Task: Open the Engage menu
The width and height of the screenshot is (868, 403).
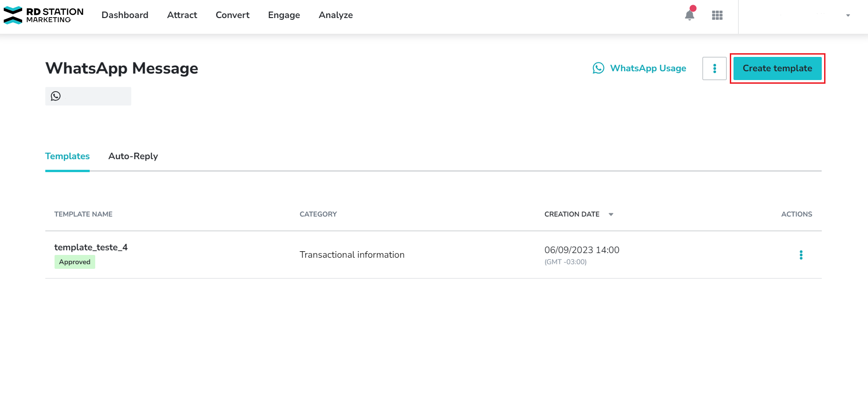Action: coord(284,15)
